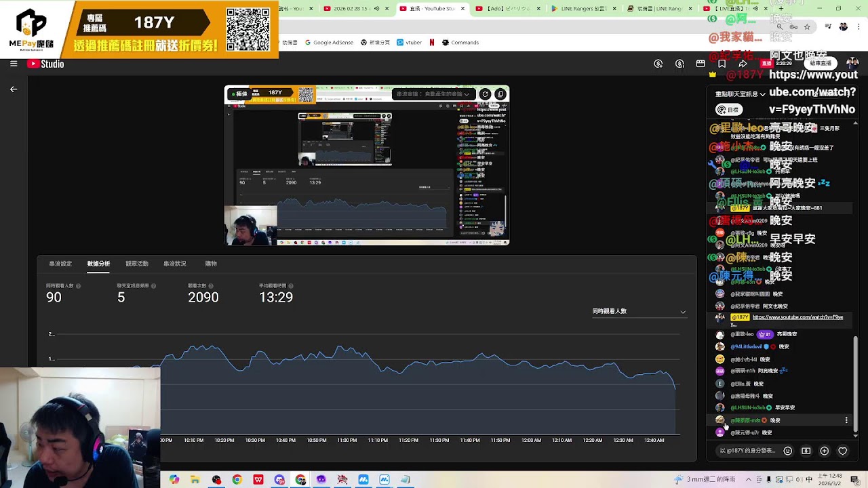This screenshot has height=488, width=868.
Task: Click the Super Chat dollar icon in chat
Action: 806,451
